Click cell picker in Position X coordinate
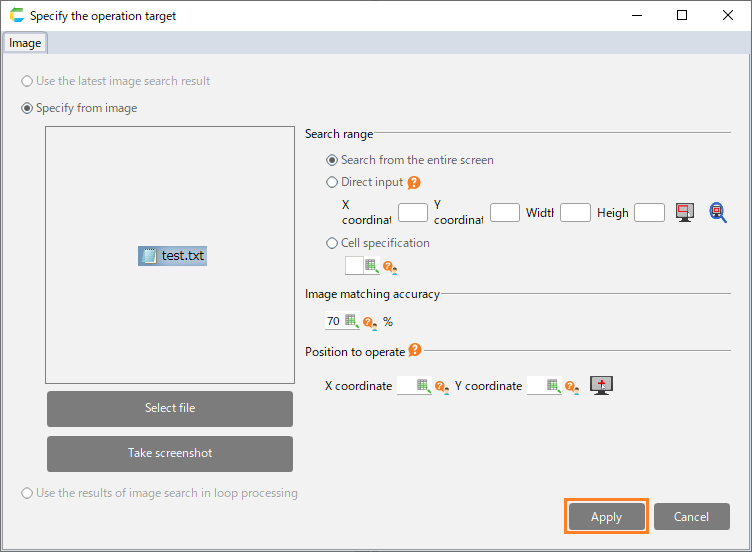752x552 pixels. pos(423,386)
